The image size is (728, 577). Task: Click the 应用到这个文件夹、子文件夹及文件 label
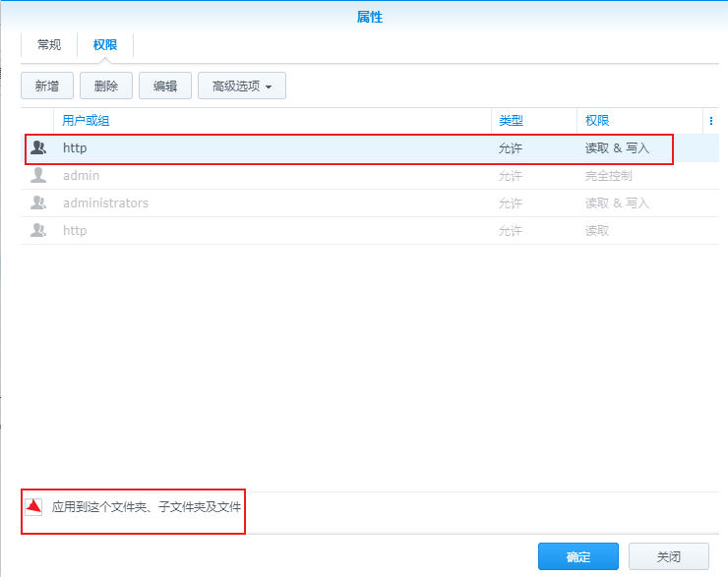pos(147,507)
